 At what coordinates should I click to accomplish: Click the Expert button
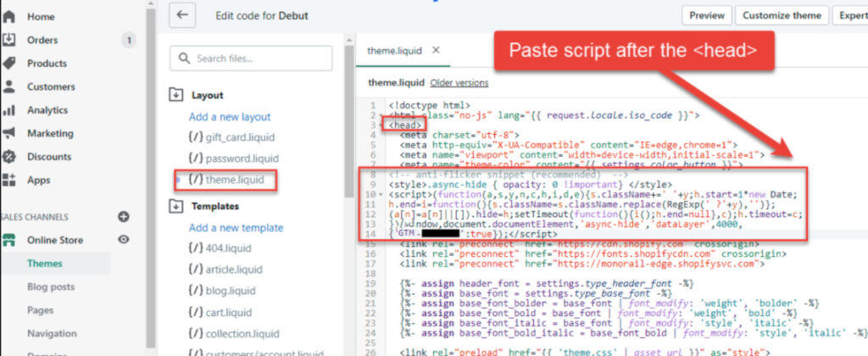click(x=853, y=15)
